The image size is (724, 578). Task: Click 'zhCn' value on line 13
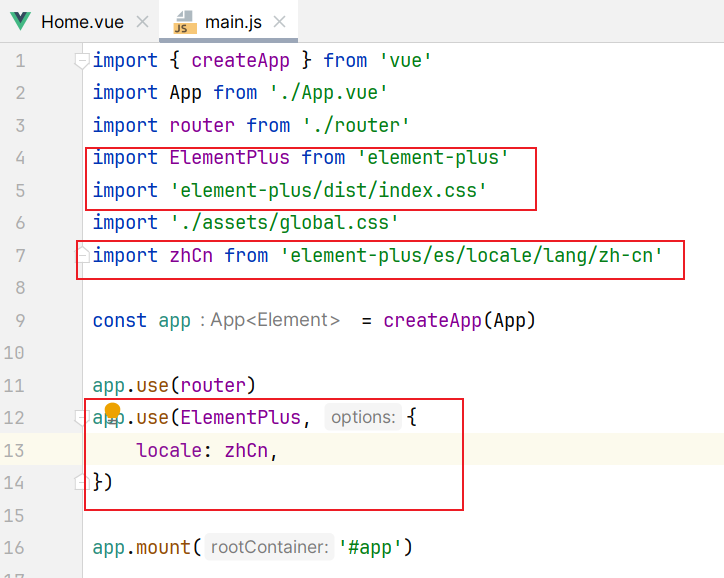246,450
